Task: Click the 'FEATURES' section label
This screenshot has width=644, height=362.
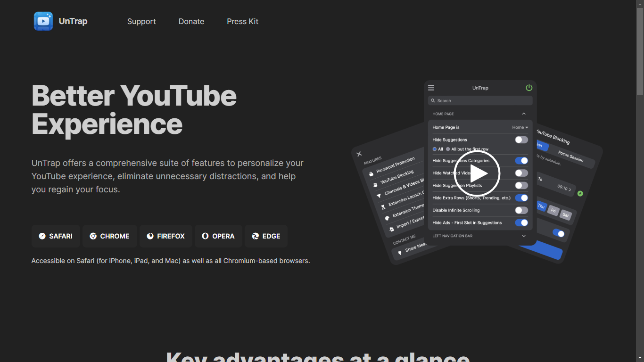Action: click(x=372, y=161)
